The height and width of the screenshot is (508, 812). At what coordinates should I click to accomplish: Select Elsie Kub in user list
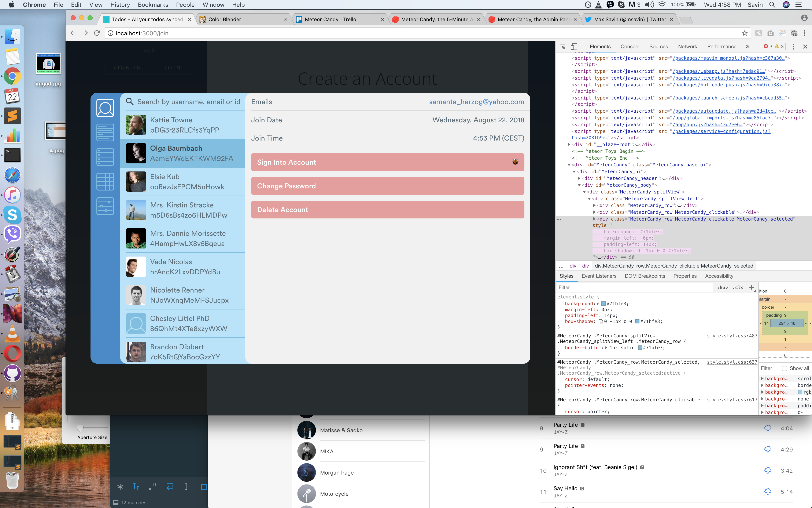click(x=183, y=182)
